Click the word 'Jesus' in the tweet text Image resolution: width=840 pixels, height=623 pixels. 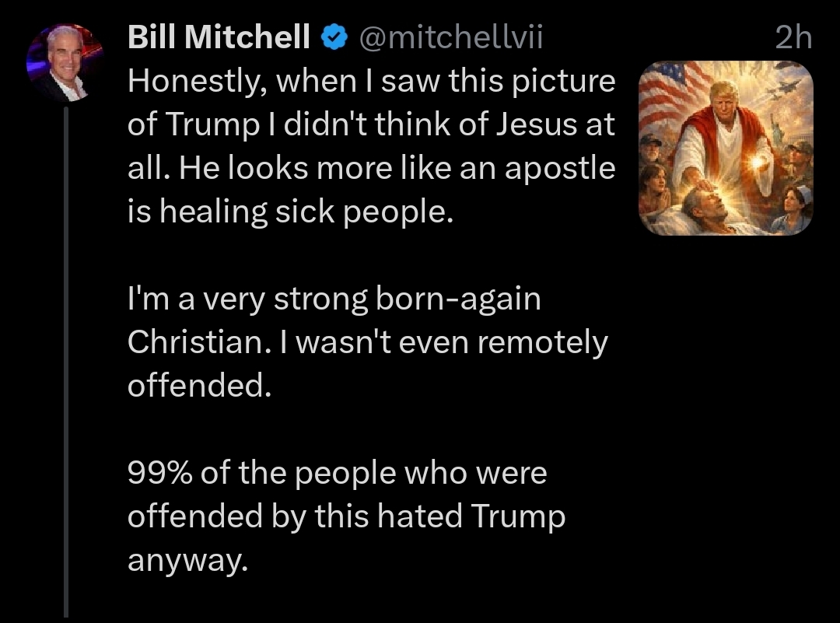point(537,124)
